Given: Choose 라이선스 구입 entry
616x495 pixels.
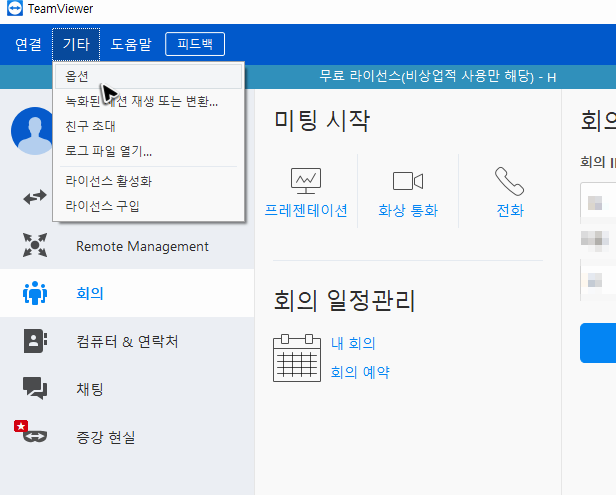Looking at the screenshot, I should pyautogui.click(x=148, y=206).
